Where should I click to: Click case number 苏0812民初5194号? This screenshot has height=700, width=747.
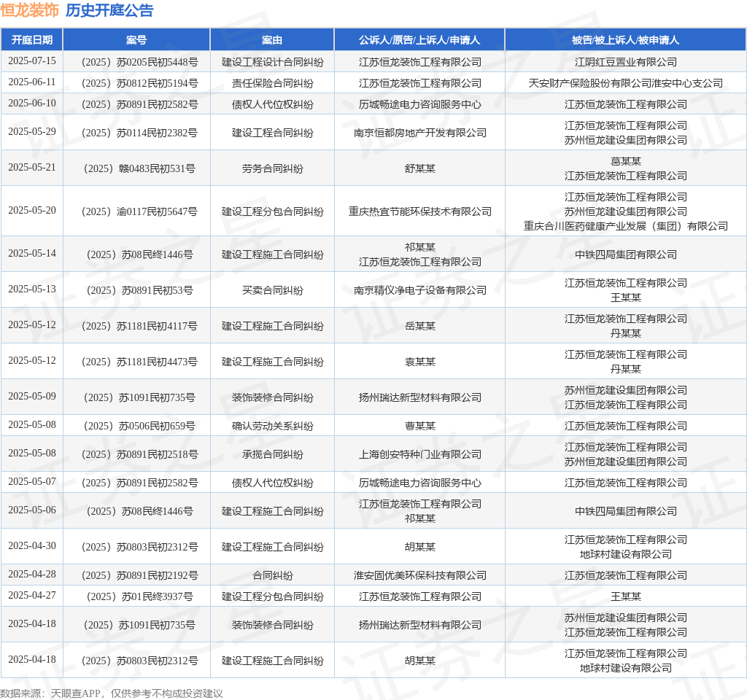tap(139, 83)
